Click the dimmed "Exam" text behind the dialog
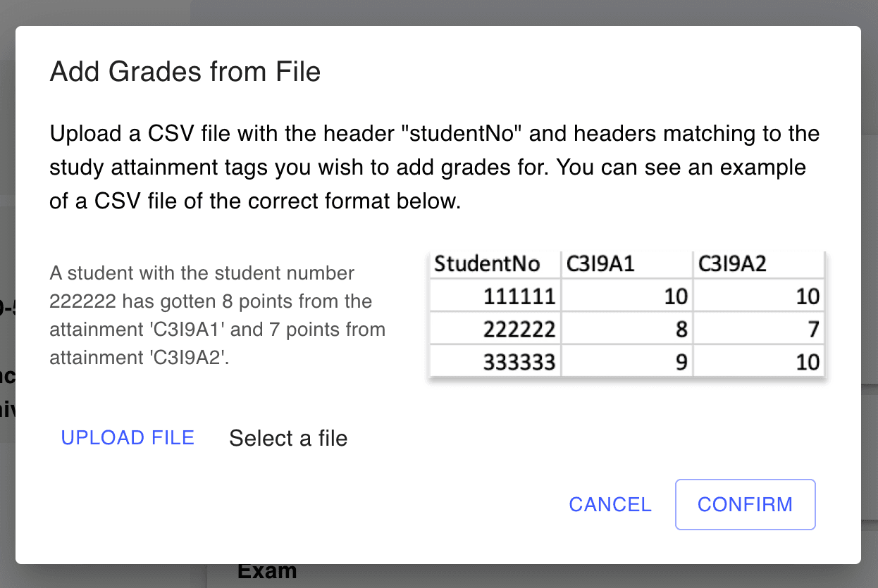This screenshot has width=878, height=588. (x=267, y=572)
